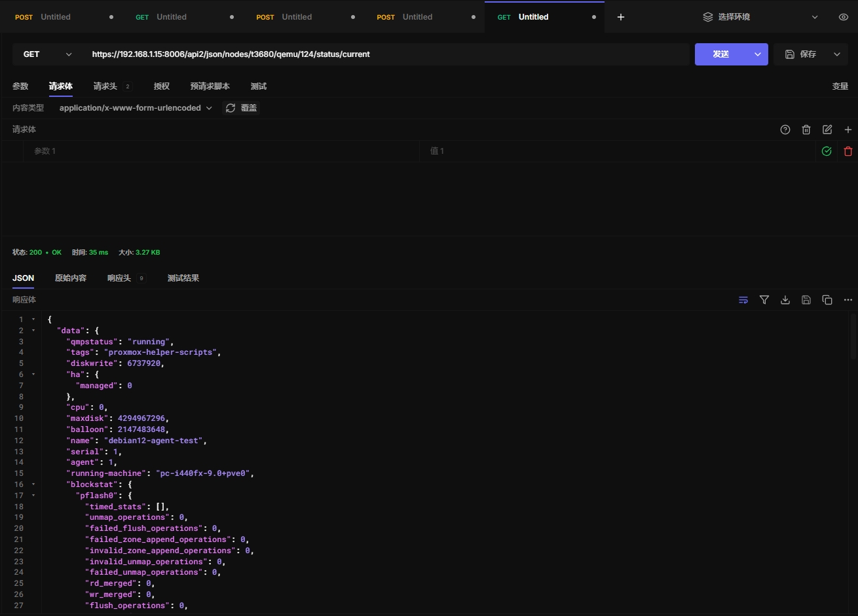Collapse the "blockstat" JSON node on line 16
Screen dimensions: 858x616
pyautogui.click(x=33, y=484)
